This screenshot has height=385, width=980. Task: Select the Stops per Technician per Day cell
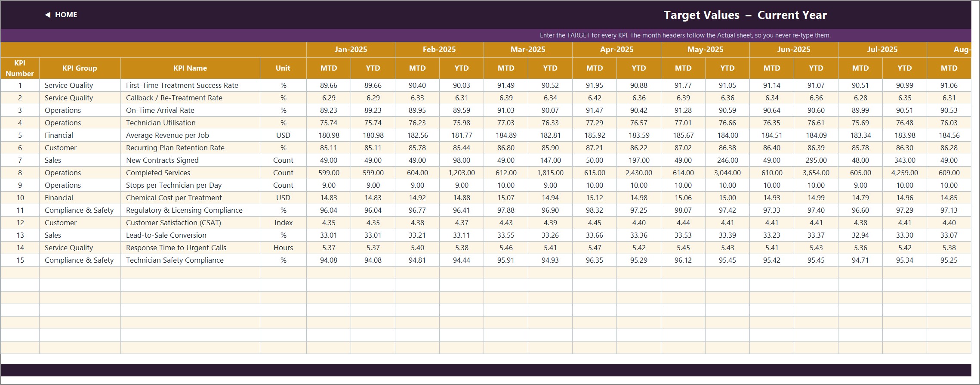point(190,185)
